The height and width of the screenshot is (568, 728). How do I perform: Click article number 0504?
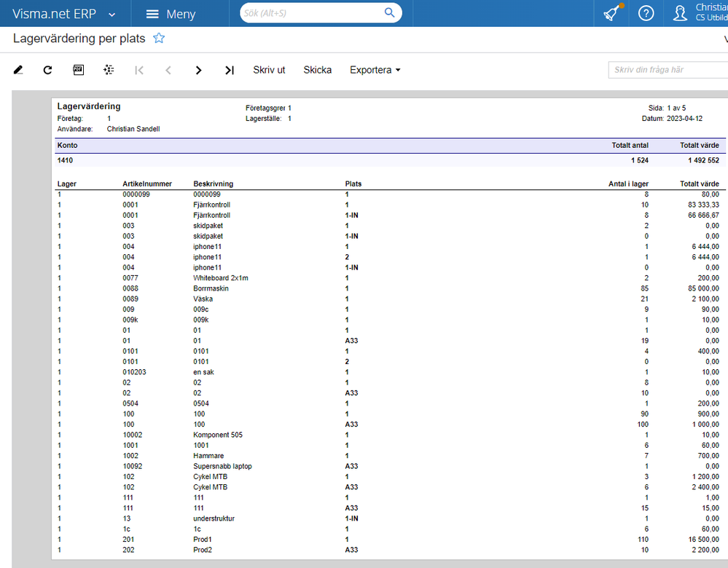pos(130,403)
